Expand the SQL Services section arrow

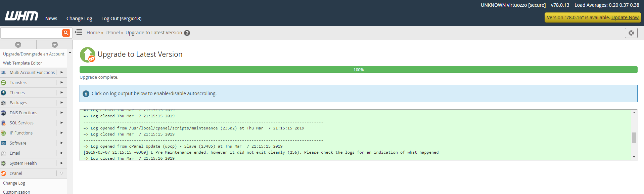(62, 123)
